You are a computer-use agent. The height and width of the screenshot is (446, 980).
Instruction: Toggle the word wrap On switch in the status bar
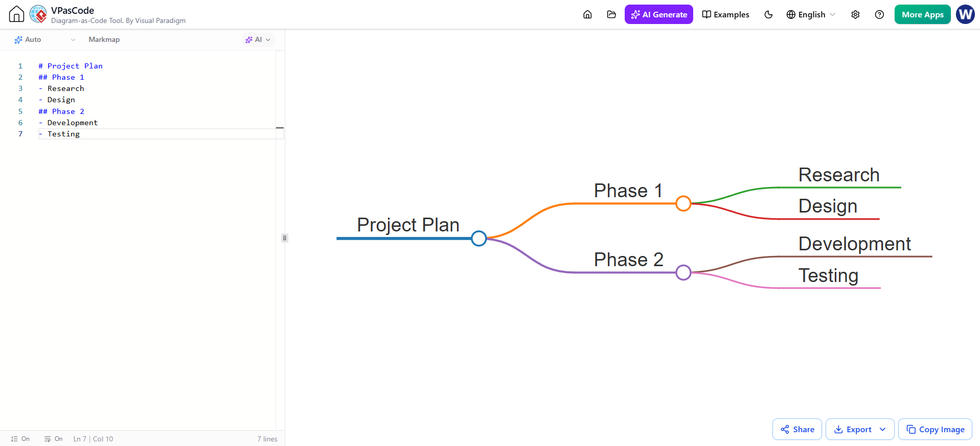pyautogui.click(x=54, y=439)
